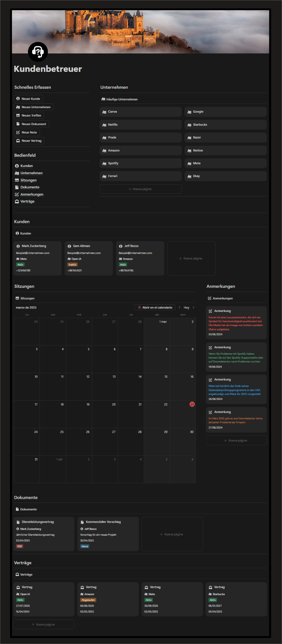This screenshot has width=282, height=644.
Task: Click the factory icon on the Canva card
Action: (x=104, y=112)
